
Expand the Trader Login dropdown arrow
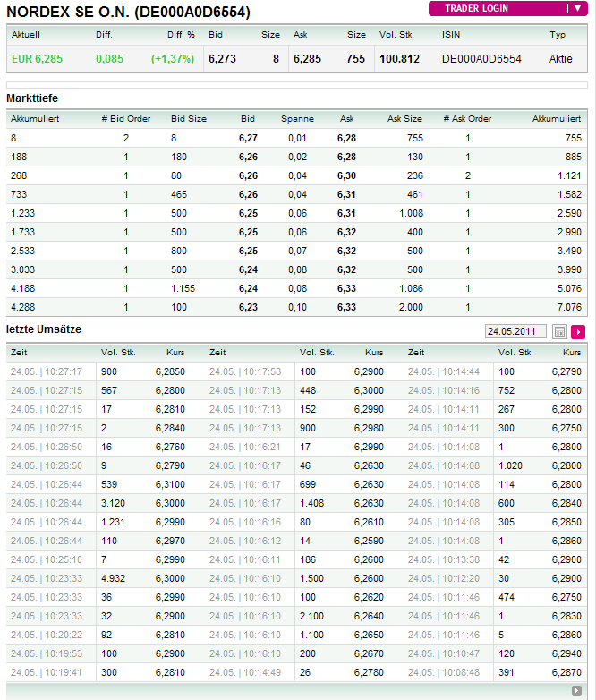coord(578,8)
